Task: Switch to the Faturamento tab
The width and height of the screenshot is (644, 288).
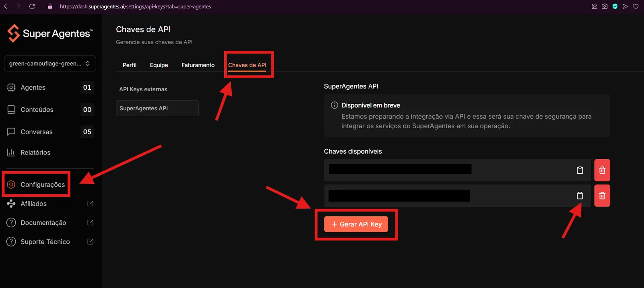Action: click(198, 65)
